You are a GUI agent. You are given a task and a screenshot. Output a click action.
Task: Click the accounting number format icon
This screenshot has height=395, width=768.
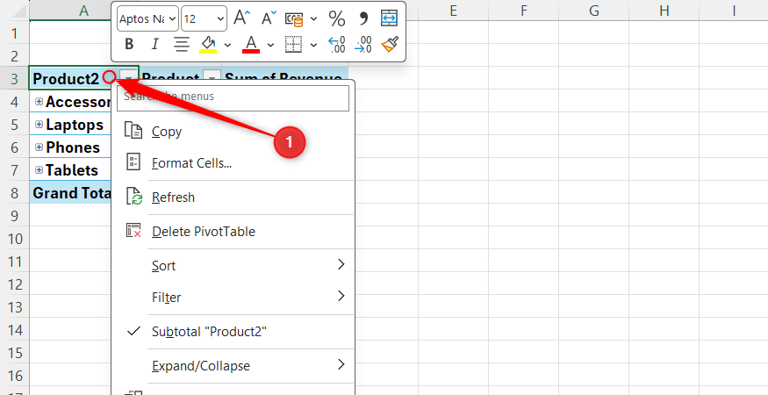click(x=294, y=19)
